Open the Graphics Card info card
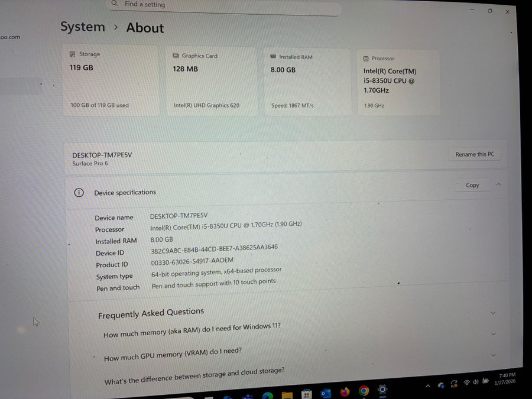The image size is (532, 399). 211,81
